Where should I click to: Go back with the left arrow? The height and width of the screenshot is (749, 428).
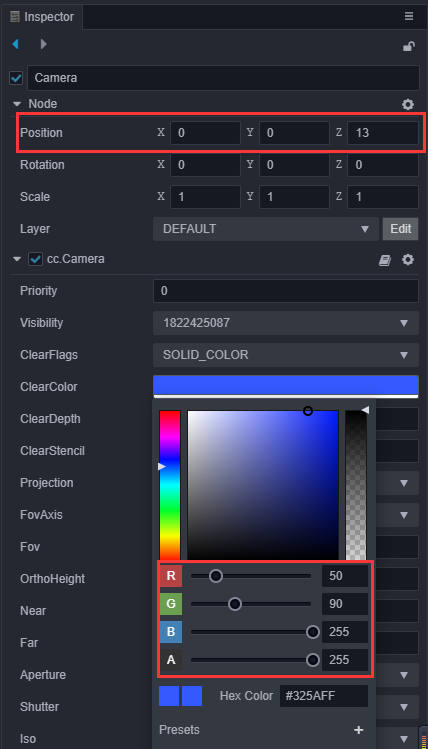tap(15, 44)
